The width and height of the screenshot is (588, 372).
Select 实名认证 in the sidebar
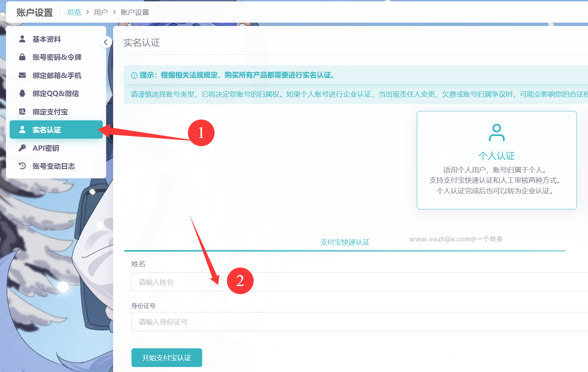tap(56, 130)
